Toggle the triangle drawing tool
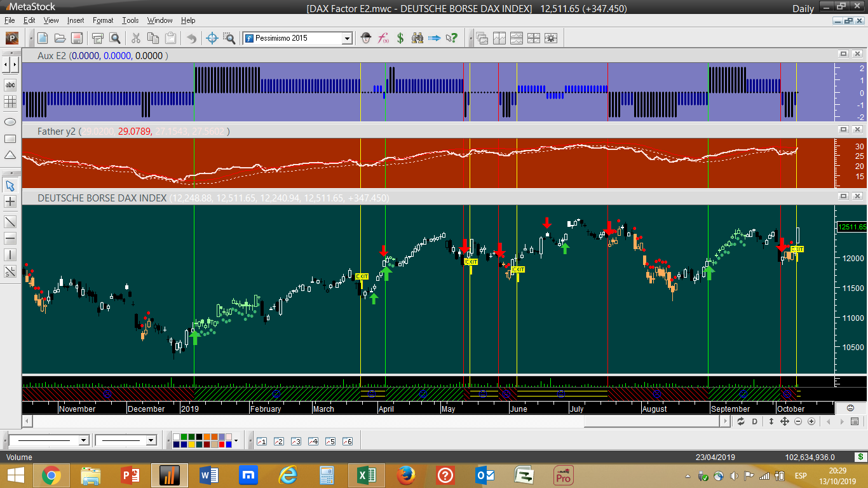 coord(10,155)
